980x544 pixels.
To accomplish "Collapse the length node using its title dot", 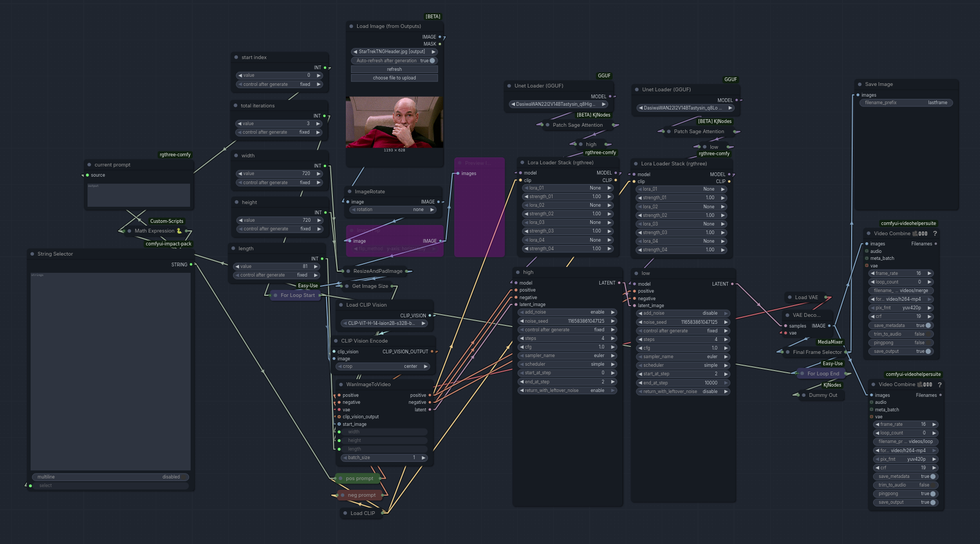I will point(234,249).
